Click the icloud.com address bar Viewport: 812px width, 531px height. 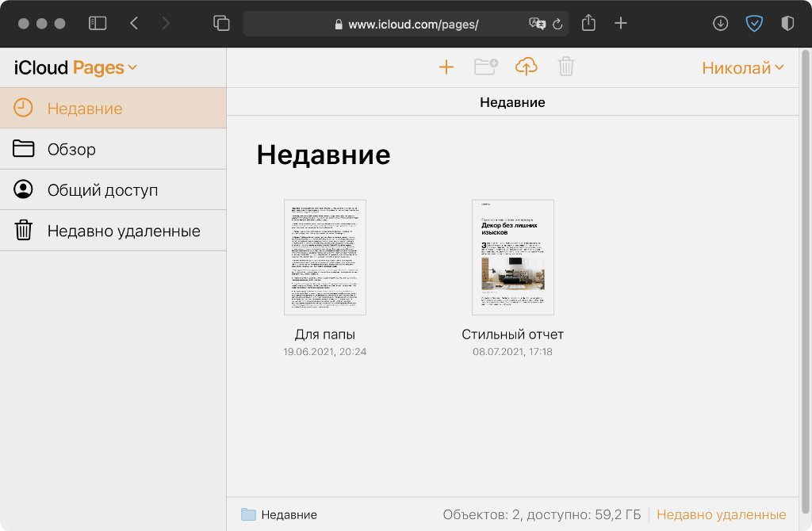[x=412, y=25]
